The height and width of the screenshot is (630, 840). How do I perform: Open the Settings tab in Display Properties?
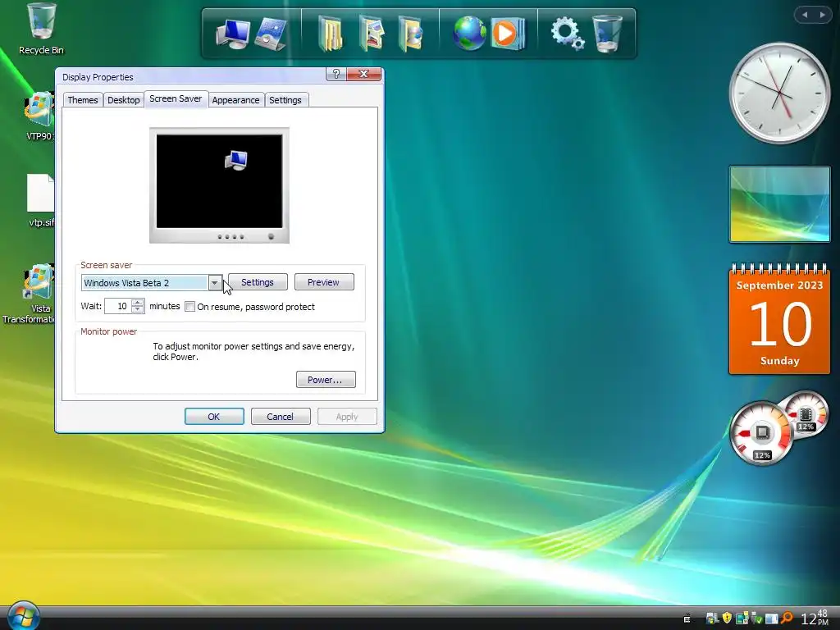pyautogui.click(x=285, y=100)
